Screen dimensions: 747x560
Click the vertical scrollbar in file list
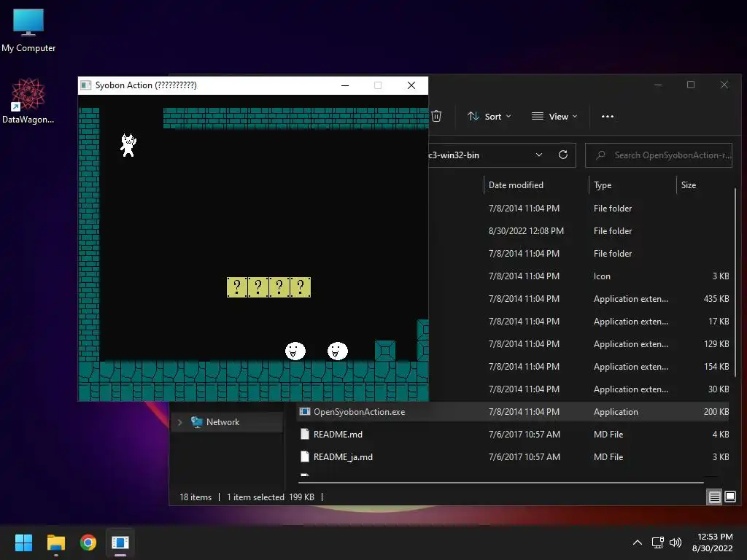click(735, 281)
